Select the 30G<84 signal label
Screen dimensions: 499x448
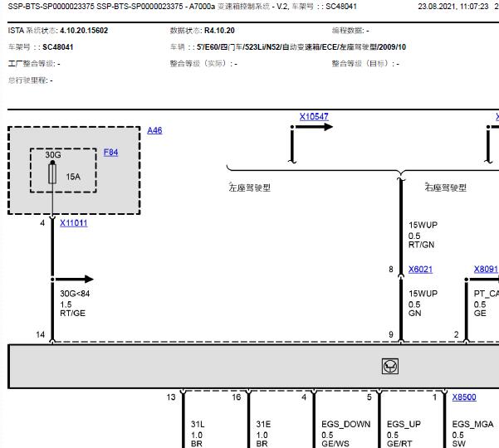pyautogui.click(x=75, y=294)
